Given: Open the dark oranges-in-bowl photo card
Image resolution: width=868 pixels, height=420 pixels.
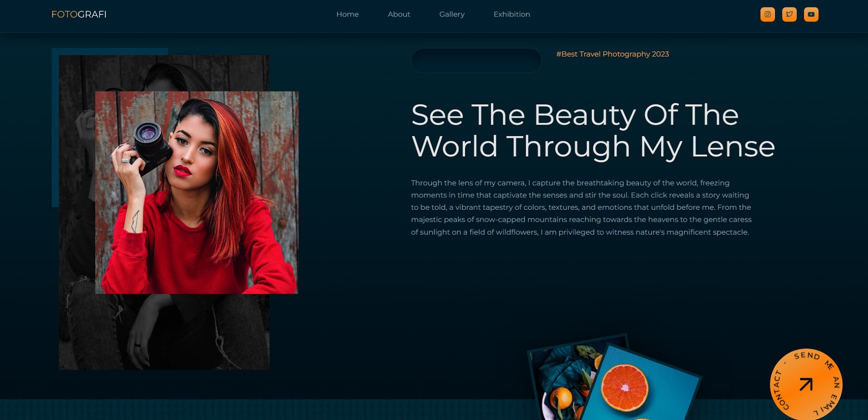Looking at the screenshot, I should (559, 377).
